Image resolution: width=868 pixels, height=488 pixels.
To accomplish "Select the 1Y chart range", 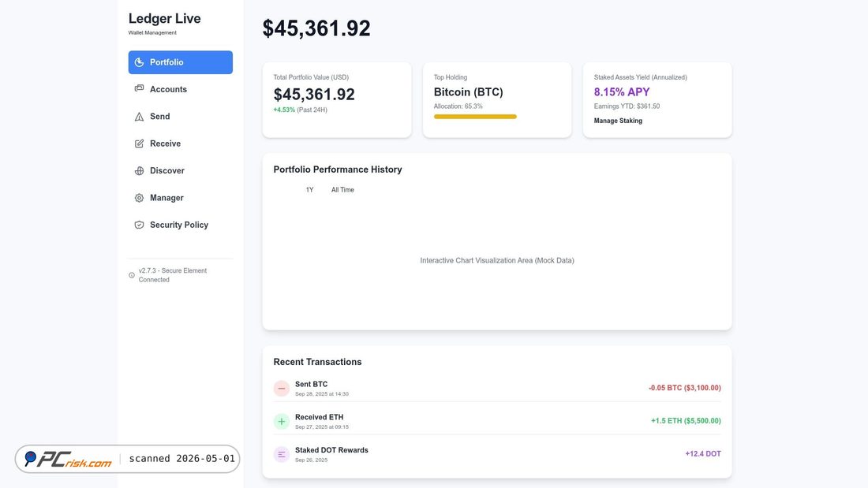I will click(x=309, y=190).
